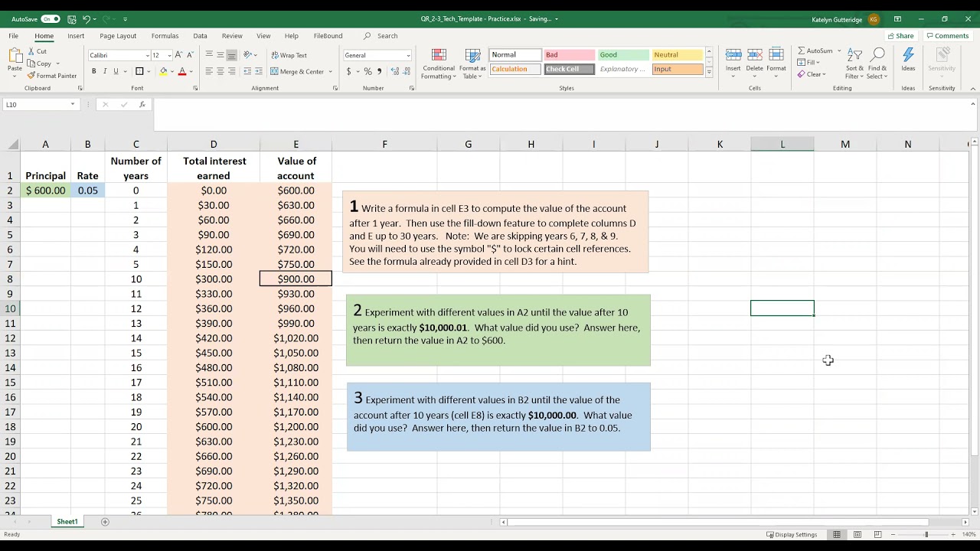980x551 pixels.
Task: Click the font color A icon
Action: tap(181, 71)
